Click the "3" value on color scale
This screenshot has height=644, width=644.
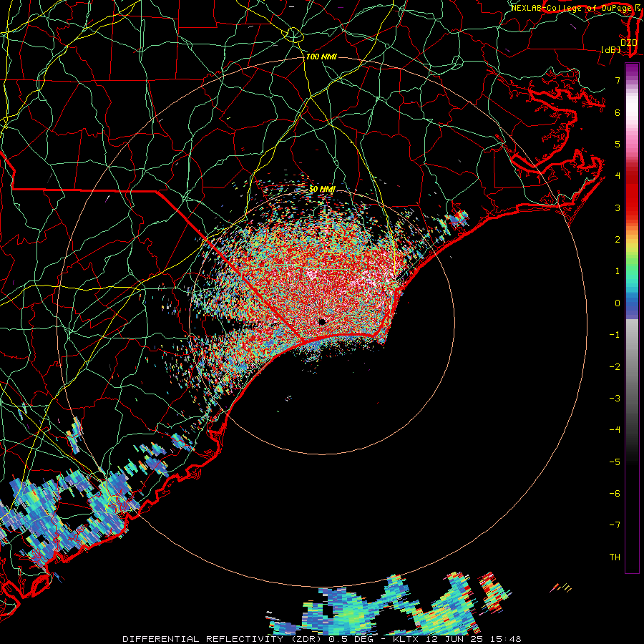click(618, 208)
